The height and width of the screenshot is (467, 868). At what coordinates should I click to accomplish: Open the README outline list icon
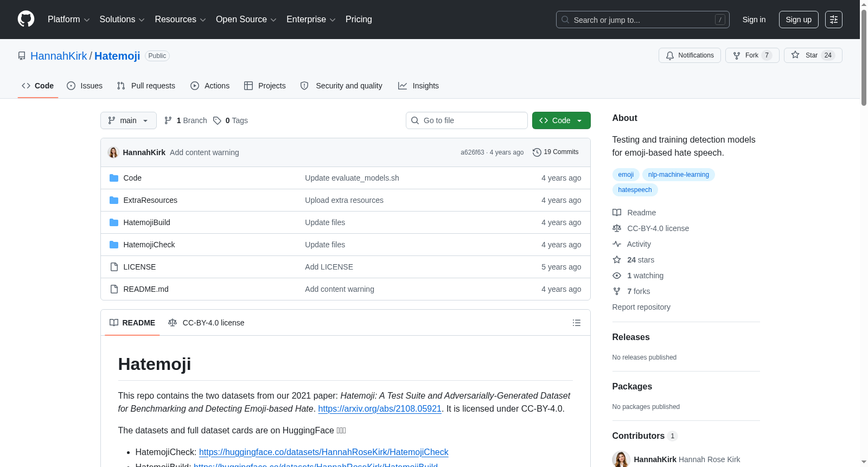pyautogui.click(x=577, y=323)
